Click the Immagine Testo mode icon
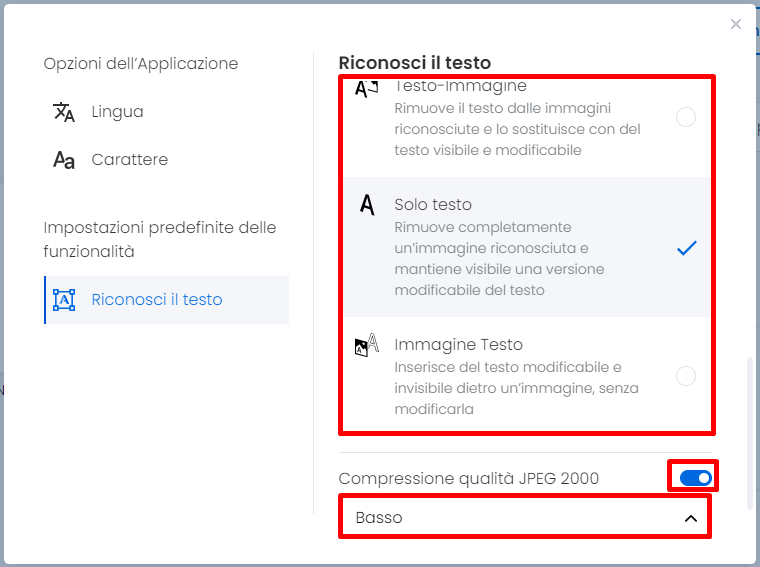The width and height of the screenshot is (760, 567). [366, 345]
